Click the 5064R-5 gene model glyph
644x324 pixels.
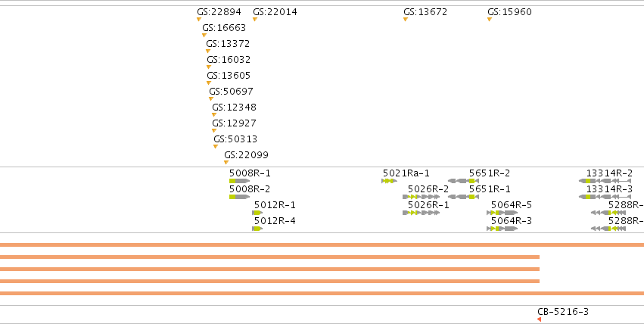point(502,213)
